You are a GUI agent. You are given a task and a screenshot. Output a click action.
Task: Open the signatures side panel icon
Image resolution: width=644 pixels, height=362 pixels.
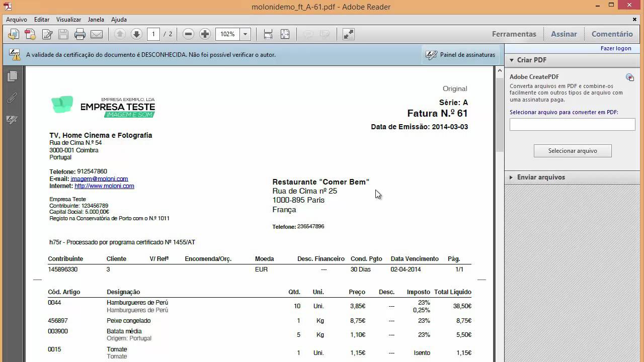click(13, 120)
